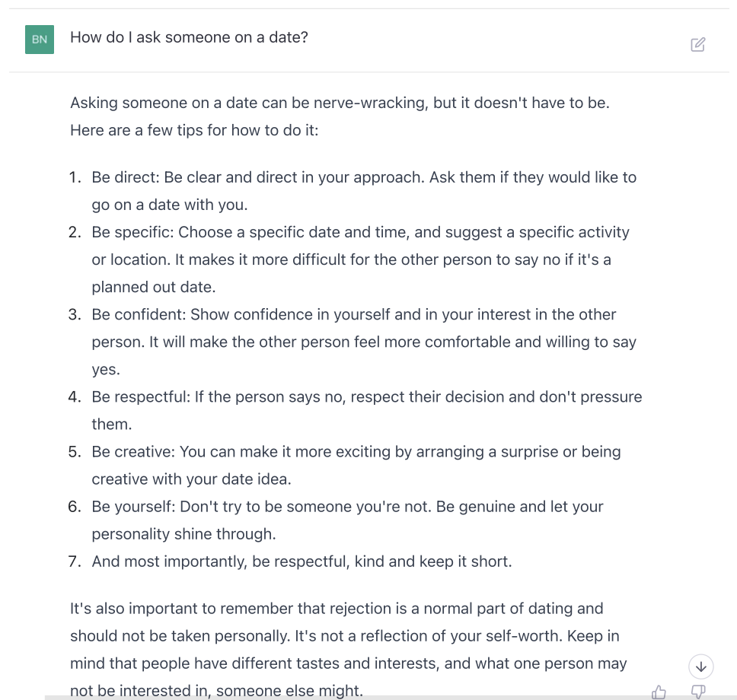Click the closing paragraph about rejection
Screen dimensions: 737x700
(x=348, y=649)
